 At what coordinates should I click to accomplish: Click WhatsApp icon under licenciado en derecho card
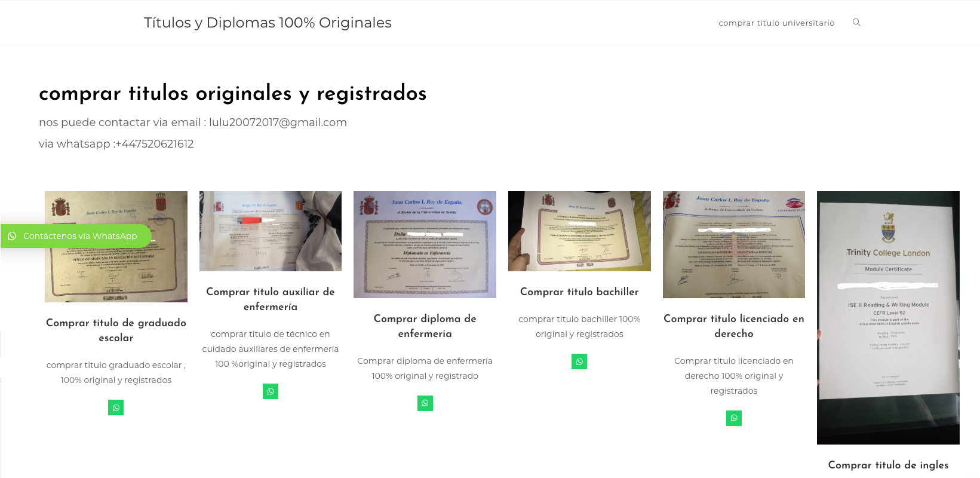pos(734,418)
